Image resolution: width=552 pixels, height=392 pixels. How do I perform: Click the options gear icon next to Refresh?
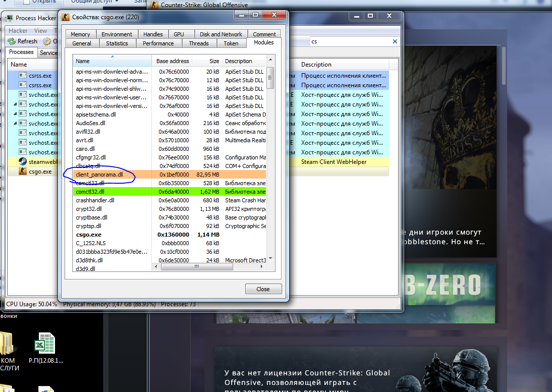coord(47,41)
